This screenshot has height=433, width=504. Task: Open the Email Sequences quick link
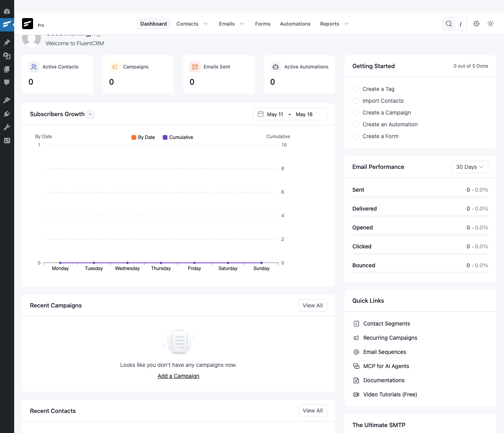(385, 352)
